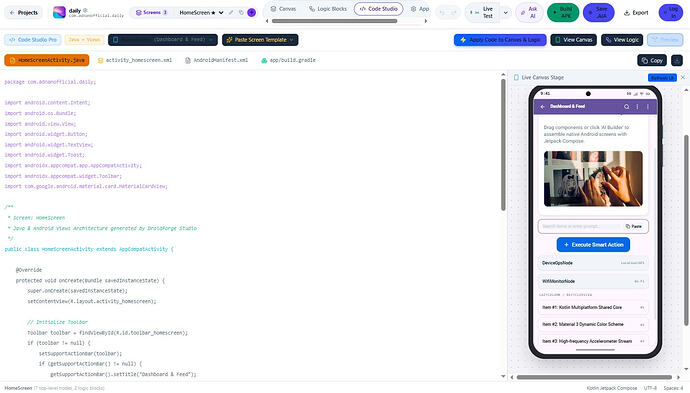Switch to the Logic Blocks tab
This screenshot has height=393, width=690.
pos(328,9)
